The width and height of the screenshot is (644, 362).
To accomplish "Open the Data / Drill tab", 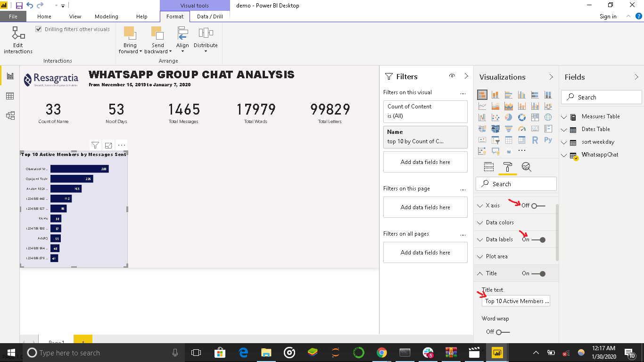I will 210,16.
